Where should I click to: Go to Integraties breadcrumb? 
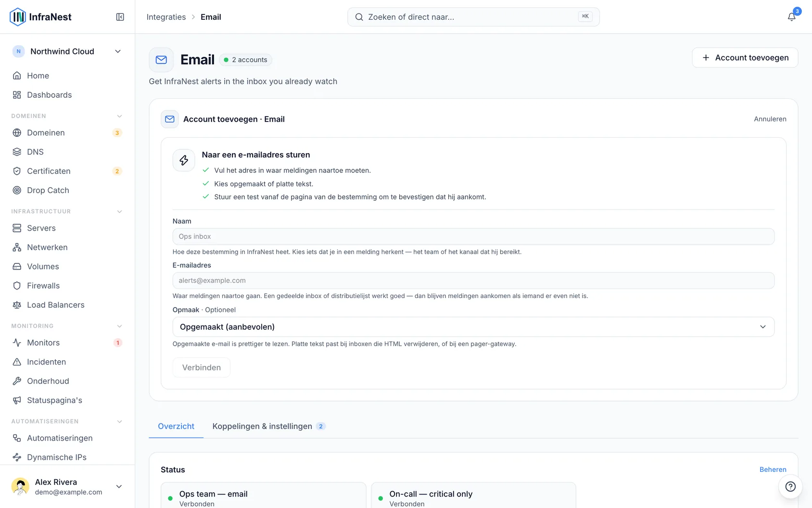tap(166, 17)
